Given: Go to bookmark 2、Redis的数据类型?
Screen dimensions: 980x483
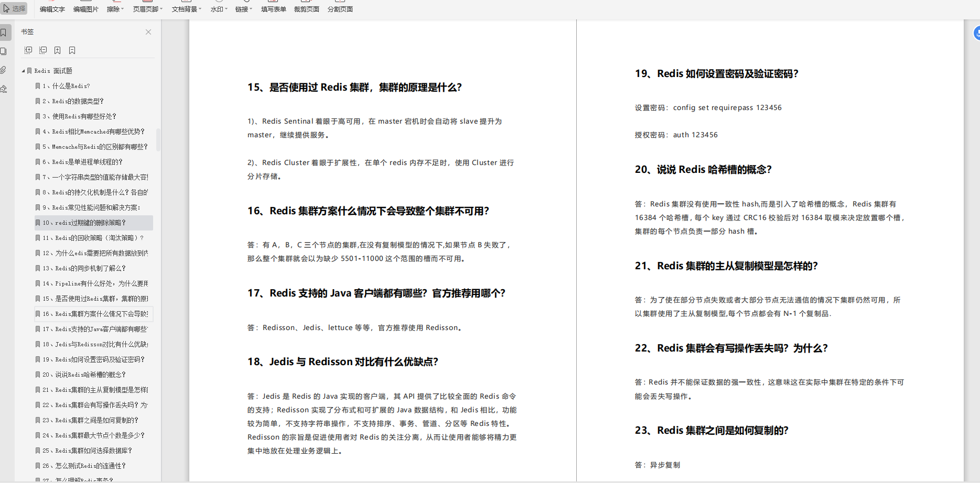Looking at the screenshot, I should pyautogui.click(x=73, y=101).
